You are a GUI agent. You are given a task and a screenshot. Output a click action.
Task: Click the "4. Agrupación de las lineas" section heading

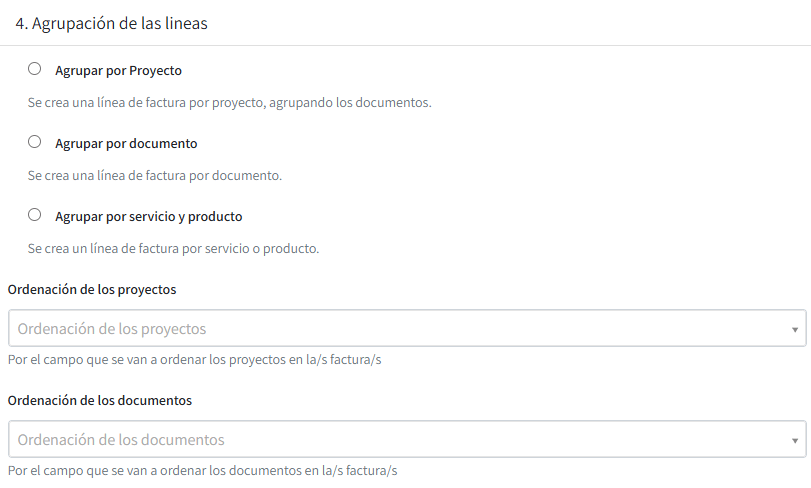point(111,23)
